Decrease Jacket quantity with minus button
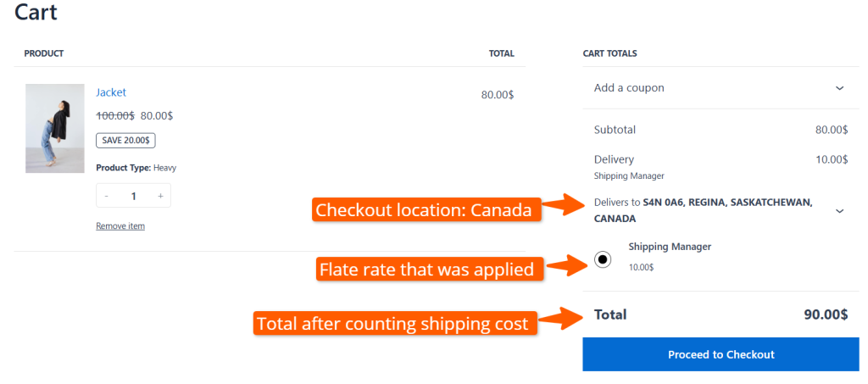Viewport: 868px width, 384px height. tap(106, 196)
